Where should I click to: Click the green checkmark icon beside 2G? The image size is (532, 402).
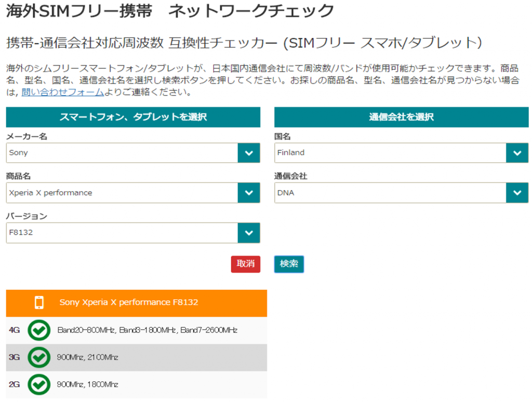(39, 384)
